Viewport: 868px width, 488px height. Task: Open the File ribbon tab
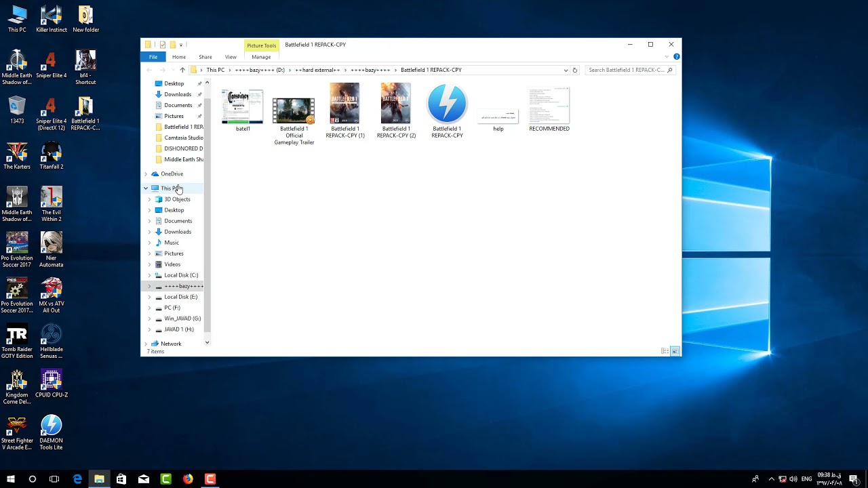pyautogui.click(x=153, y=57)
